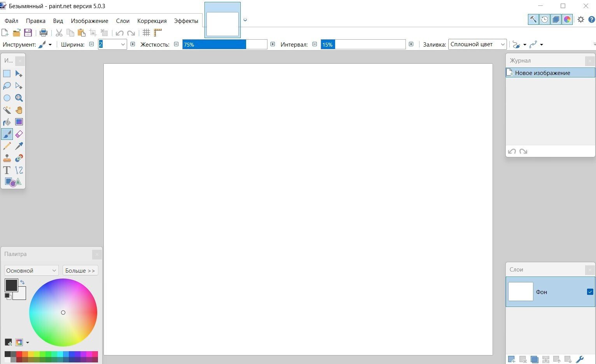Screen dimensions: 596x364
Task: Select the Rectangle Select tool
Action: pyautogui.click(x=7, y=74)
